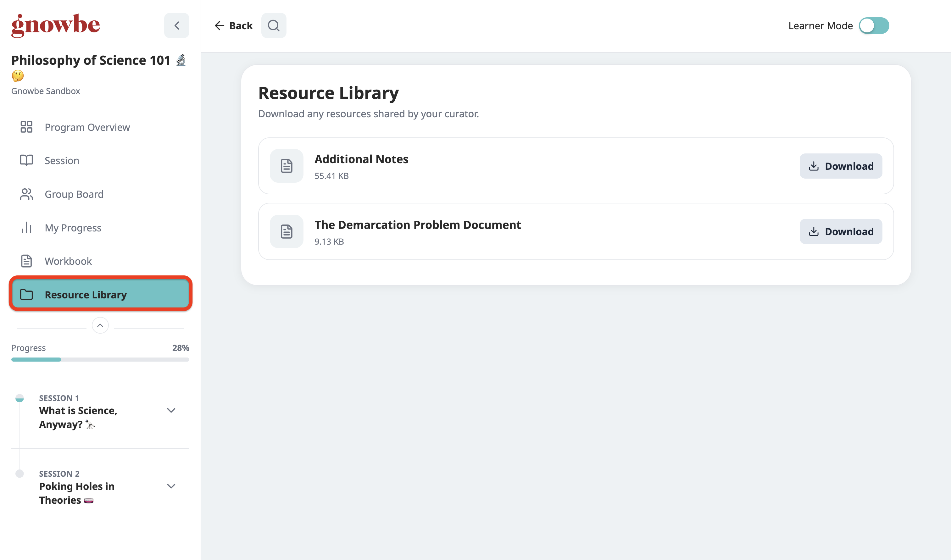
Task: Open Session 1 title in the sidebar
Action: [78, 417]
